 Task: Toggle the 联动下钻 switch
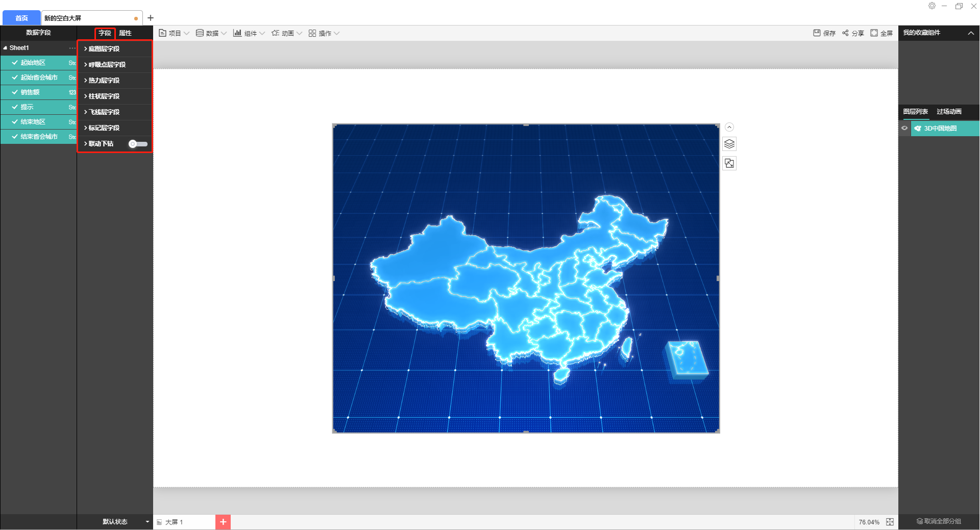coord(138,144)
